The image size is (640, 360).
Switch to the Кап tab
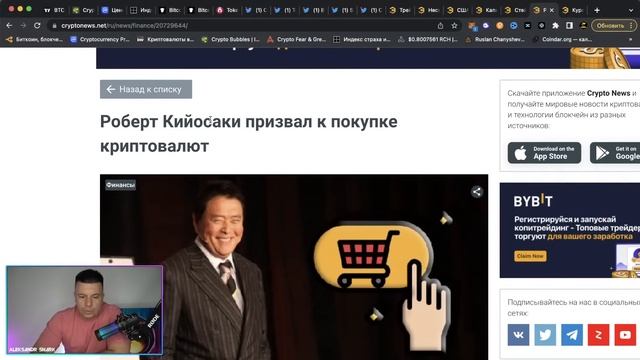(x=486, y=10)
